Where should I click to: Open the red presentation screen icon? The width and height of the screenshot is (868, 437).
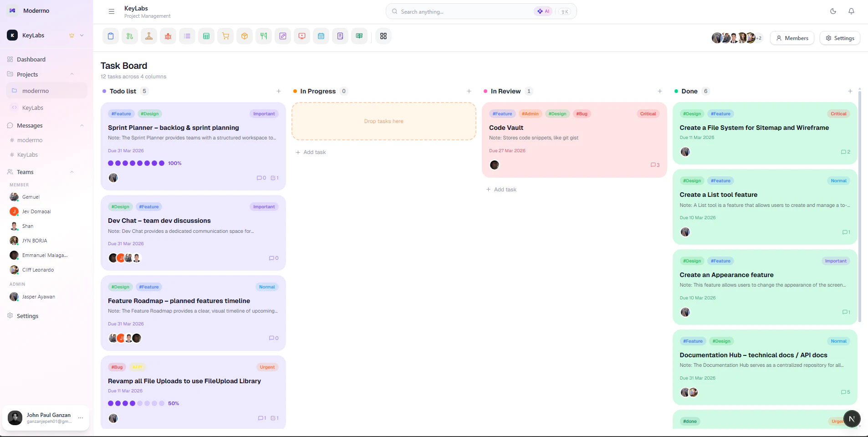click(302, 36)
